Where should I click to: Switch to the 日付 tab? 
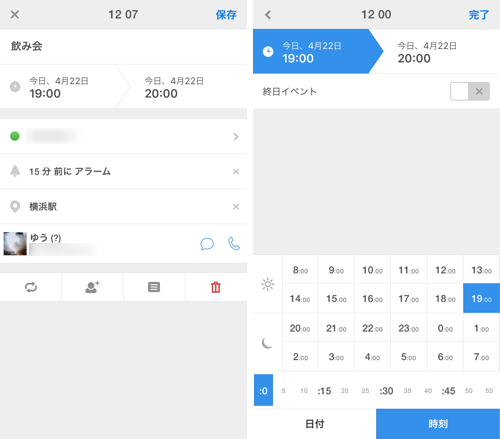pos(315,424)
